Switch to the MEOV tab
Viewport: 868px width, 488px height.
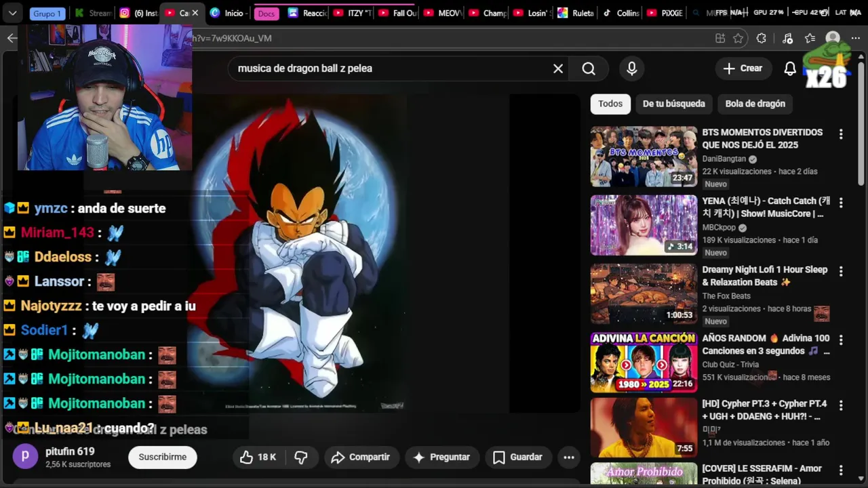[x=442, y=13]
